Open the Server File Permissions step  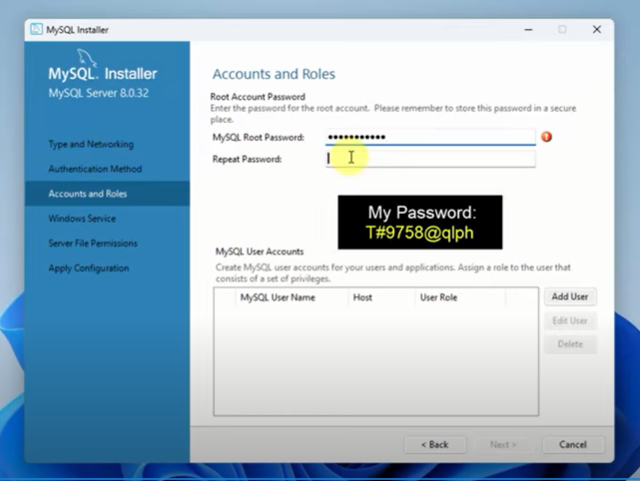pyautogui.click(x=93, y=243)
